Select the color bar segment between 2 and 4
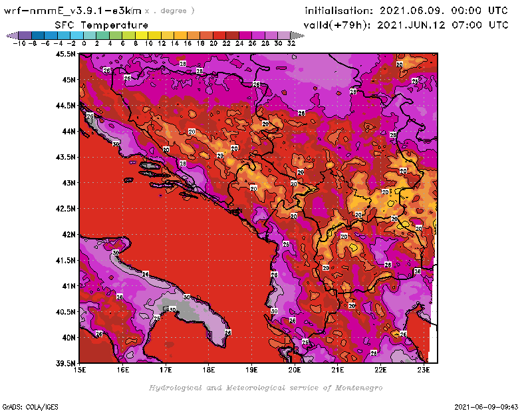The image size is (532, 411). (x=103, y=35)
